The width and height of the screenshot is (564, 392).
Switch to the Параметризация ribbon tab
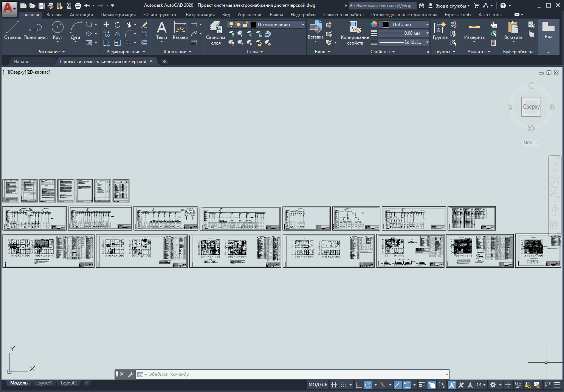[118, 15]
